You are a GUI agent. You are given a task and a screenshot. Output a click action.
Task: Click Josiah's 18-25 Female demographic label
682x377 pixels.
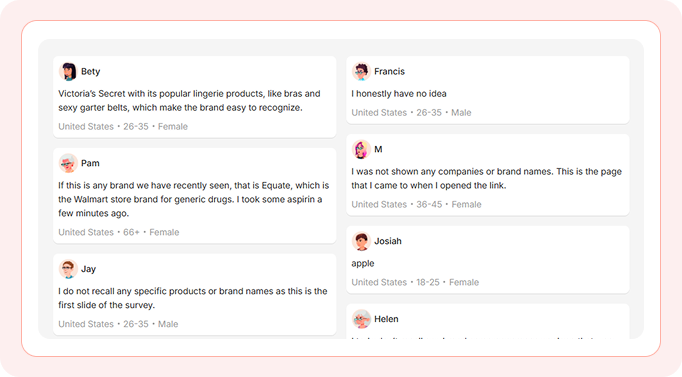[x=415, y=282]
